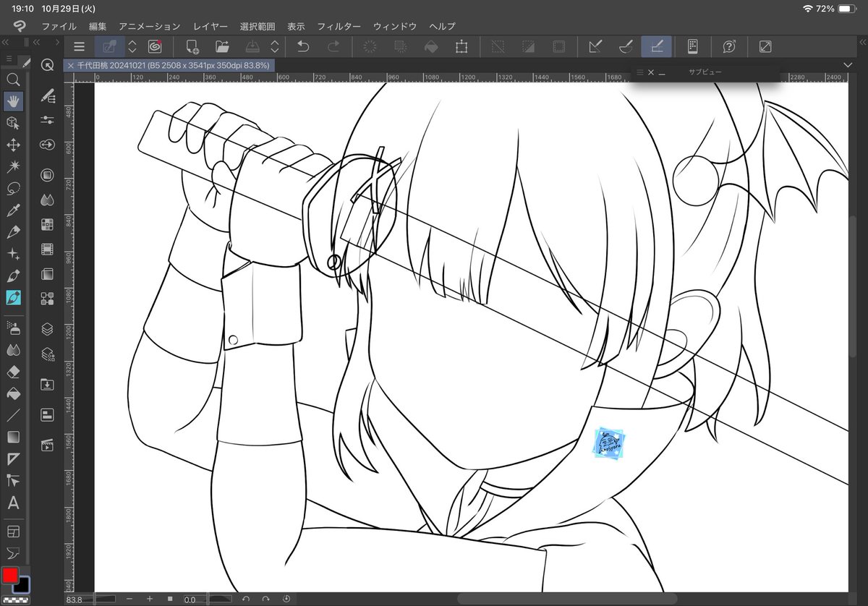Select the Ruler triangle tool

point(12,458)
